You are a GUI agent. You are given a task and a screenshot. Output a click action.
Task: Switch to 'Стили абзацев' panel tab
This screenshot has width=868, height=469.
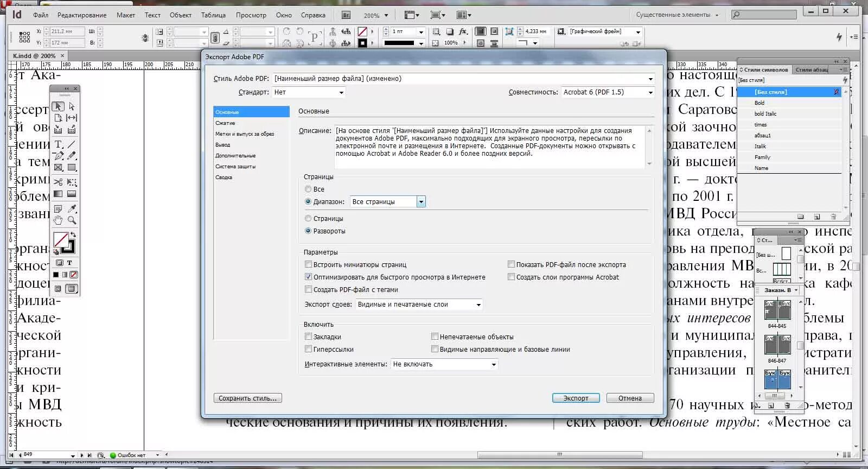point(812,70)
